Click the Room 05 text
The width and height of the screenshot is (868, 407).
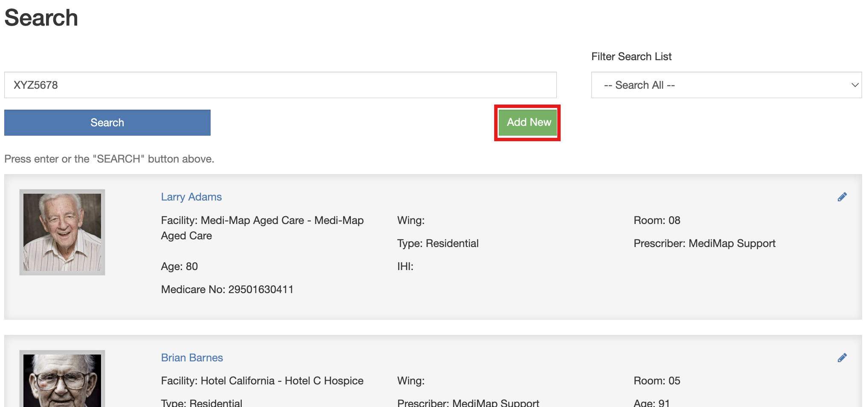coord(657,381)
